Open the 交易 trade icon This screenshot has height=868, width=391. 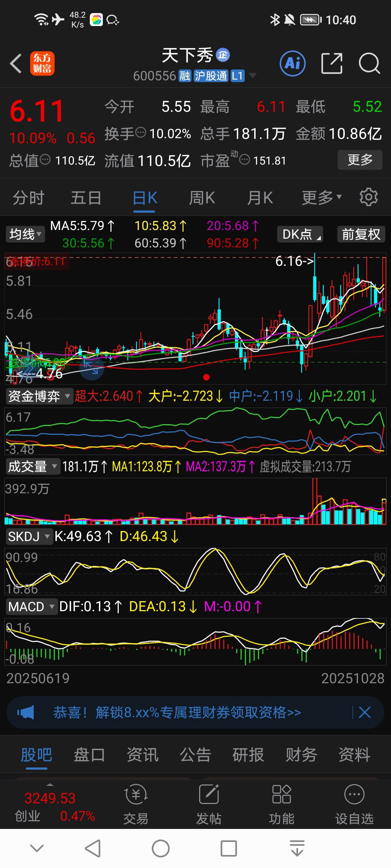[x=136, y=805]
